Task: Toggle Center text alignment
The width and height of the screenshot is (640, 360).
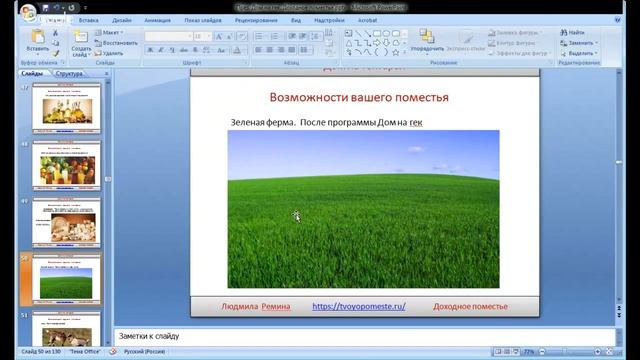Action: (269, 50)
